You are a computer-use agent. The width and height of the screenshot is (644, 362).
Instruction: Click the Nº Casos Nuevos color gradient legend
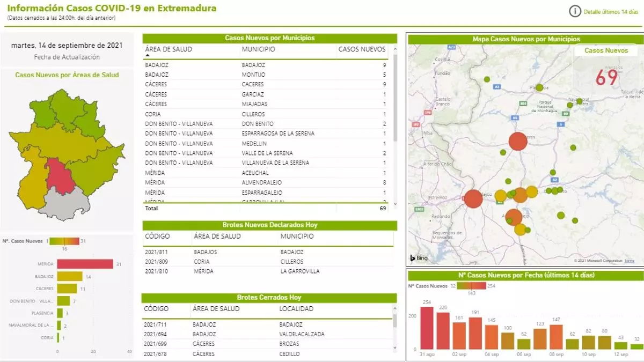click(64, 241)
